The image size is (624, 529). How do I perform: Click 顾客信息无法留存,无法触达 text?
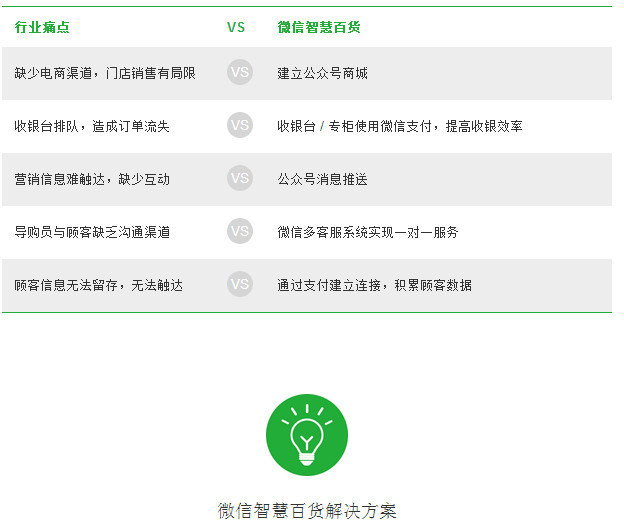(99, 285)
